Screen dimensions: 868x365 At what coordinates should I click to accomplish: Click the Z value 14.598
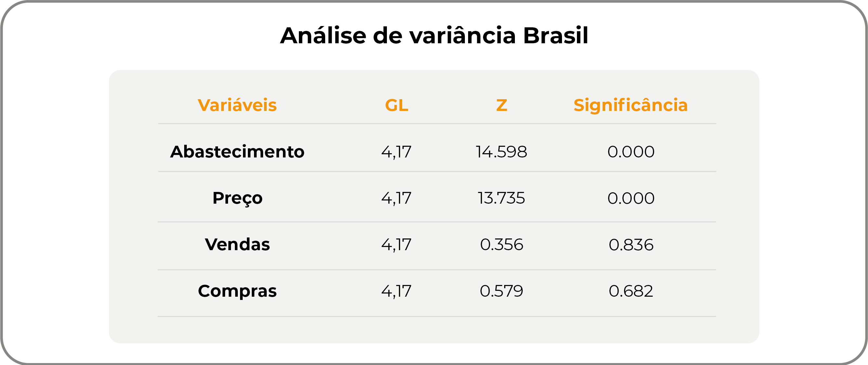click(501, 152)
